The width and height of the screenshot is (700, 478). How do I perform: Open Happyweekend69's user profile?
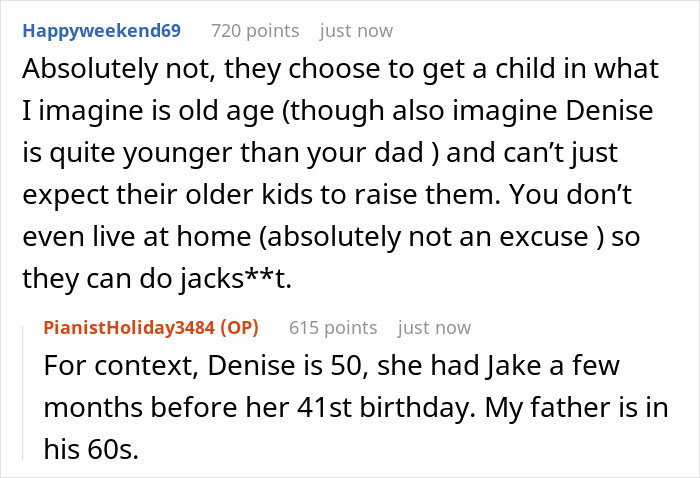click(x=101, y=31)
